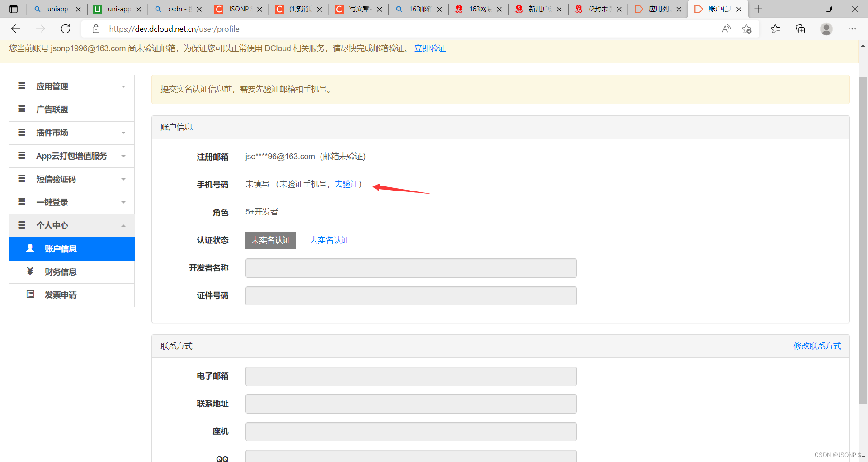Click the list icon beside 发票申请

point(30,295)
